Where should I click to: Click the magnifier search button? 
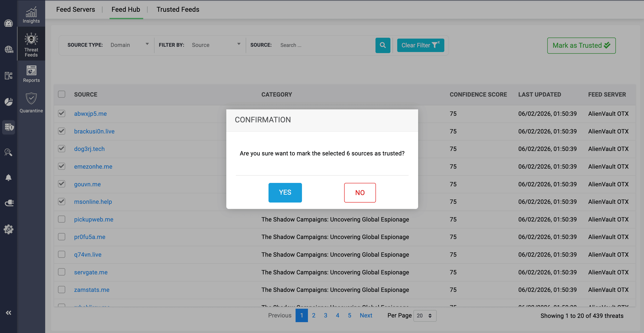[x=383, y=45]
